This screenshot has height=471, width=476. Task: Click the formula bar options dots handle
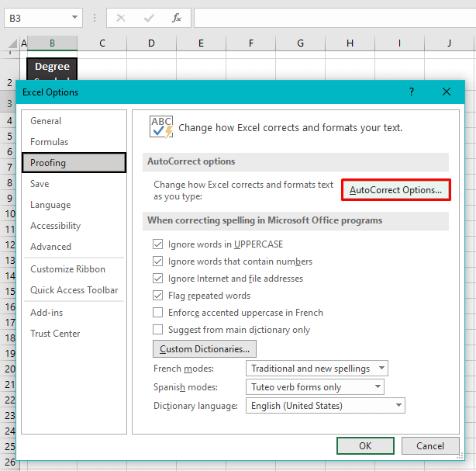95,18
